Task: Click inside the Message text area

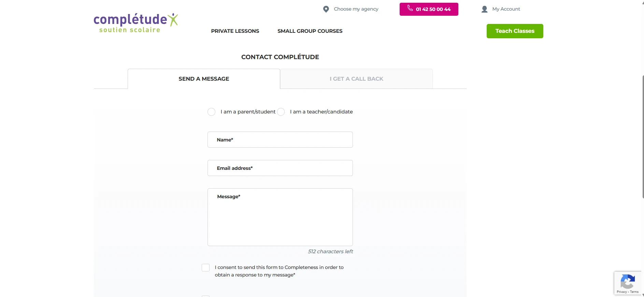Action: point(280,219)
